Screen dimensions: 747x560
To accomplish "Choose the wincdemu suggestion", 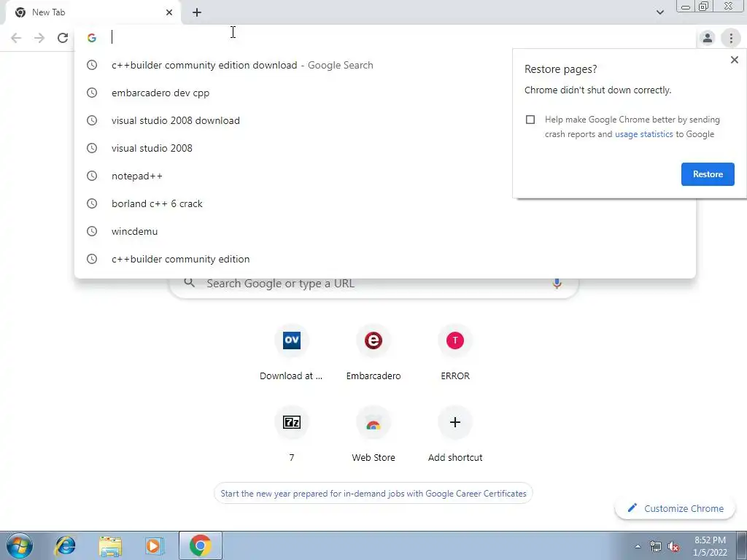I will point(385,231).
